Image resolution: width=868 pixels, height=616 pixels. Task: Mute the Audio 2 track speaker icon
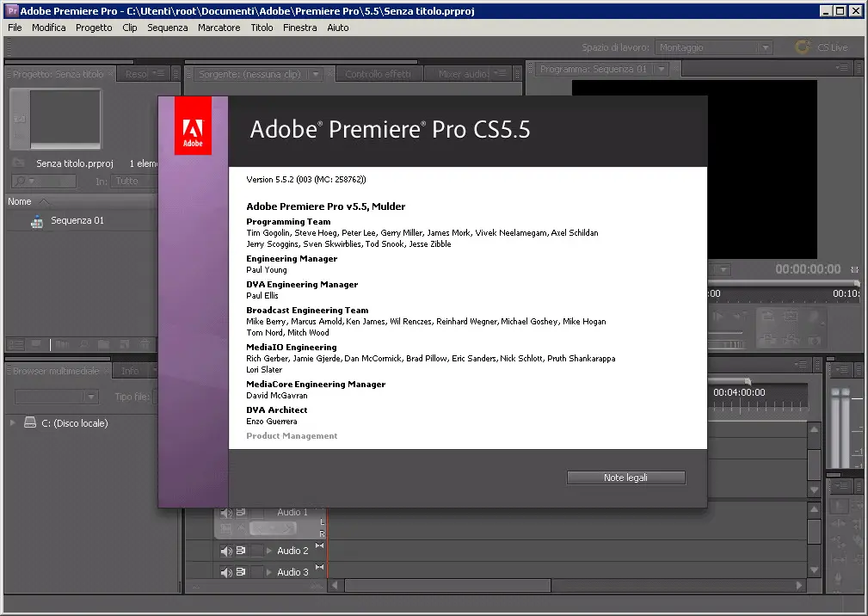(x=225, y=551)
